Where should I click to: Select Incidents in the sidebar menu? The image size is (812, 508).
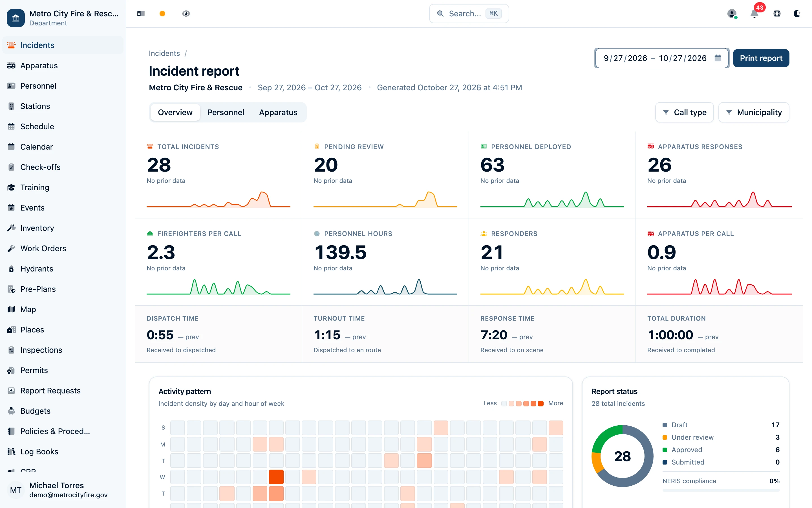tap(63, 45)
